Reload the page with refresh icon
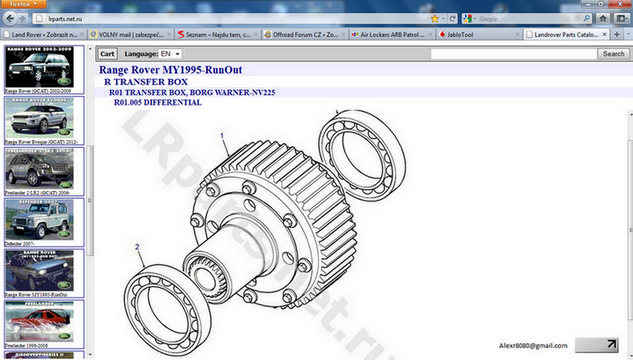The width and height of the screenshot is (633, 360). coord(453,19)
